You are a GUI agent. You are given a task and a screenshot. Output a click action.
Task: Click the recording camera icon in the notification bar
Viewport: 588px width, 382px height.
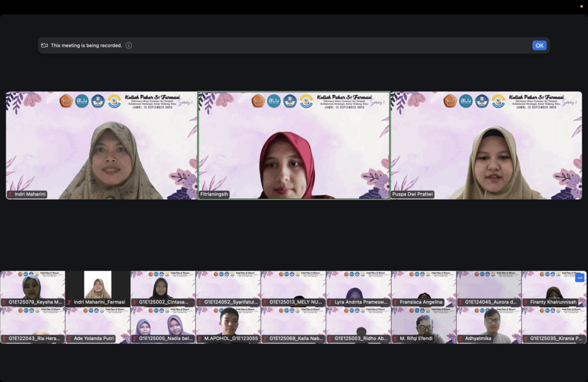point(44,45)
